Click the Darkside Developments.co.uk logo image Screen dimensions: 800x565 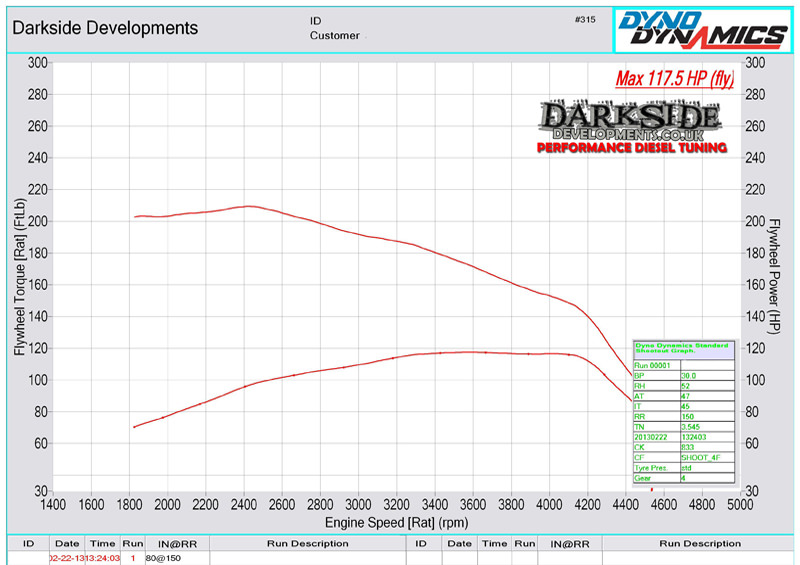(632, 127)
